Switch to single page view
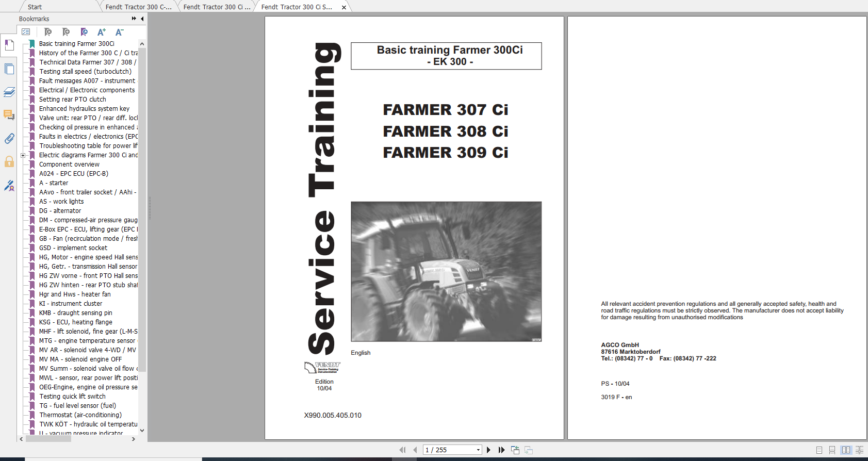868x461 pixels. coord(819,450)
